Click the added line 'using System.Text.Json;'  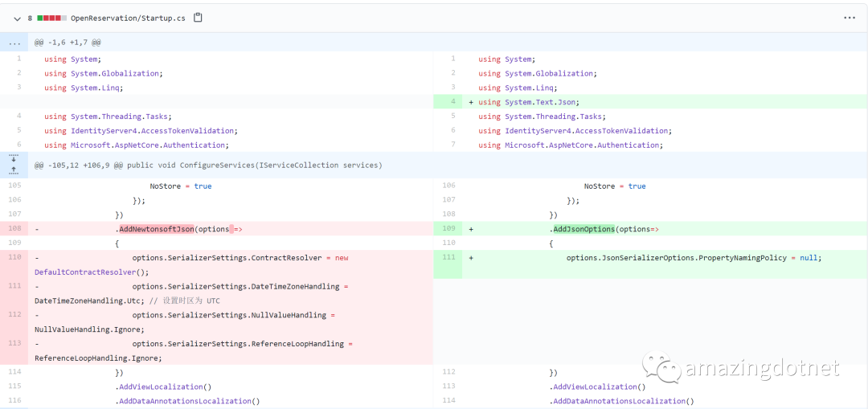[x=650, y=102]
